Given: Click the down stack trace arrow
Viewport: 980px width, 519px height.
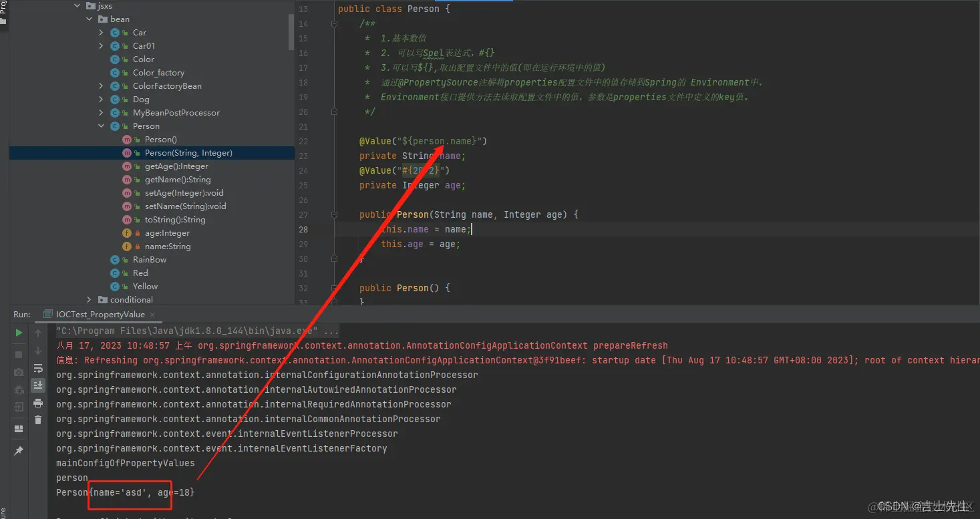Looking at the screenshot, I should [38, 350].
